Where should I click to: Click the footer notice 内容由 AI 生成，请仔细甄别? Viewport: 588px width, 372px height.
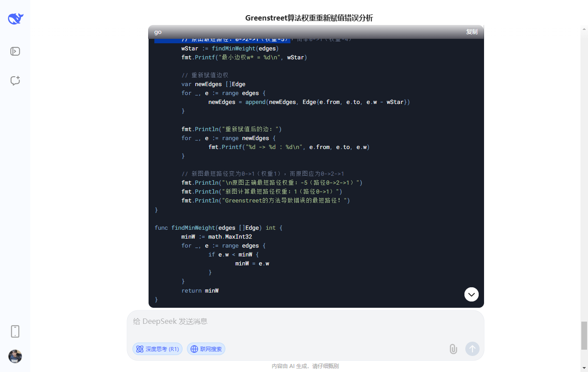[305, 366]
